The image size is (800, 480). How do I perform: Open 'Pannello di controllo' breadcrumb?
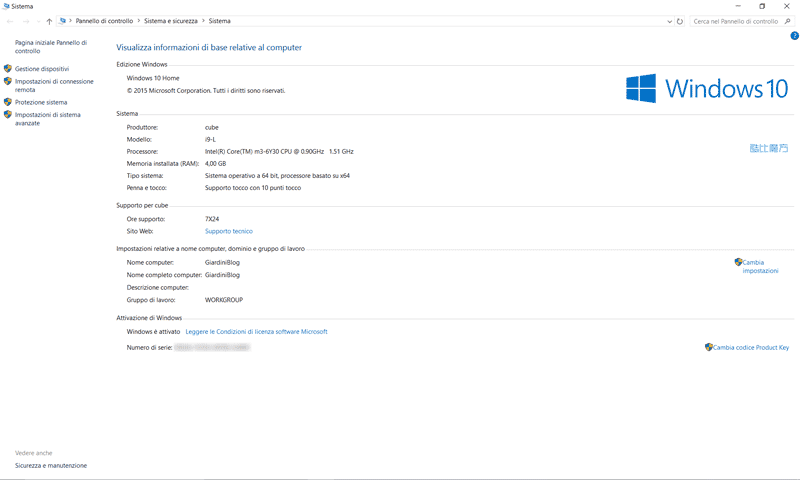[104, 21]
